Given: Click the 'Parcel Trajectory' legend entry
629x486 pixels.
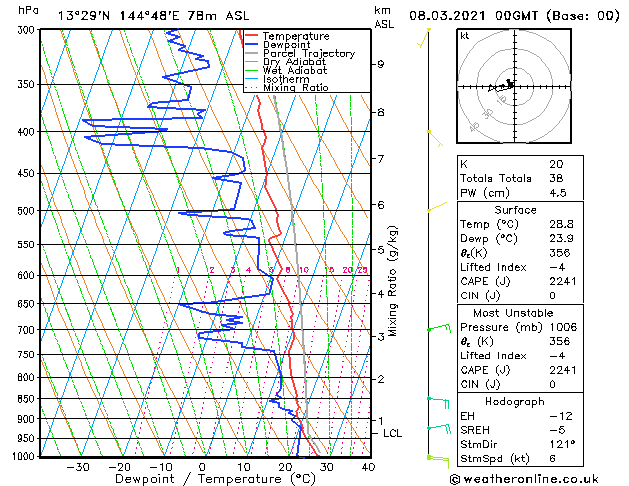Looking at the screenshot, I should click(x=309, y=53).
